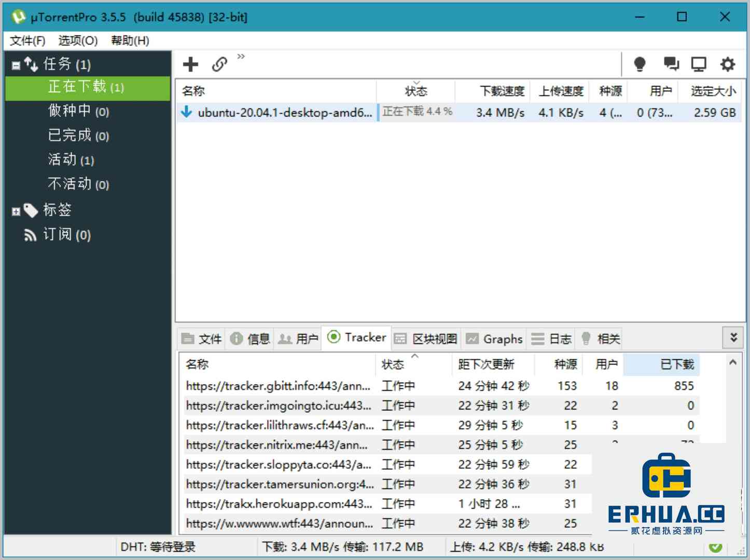Open the 选项 menu
Screen dimensions: 750x560
77,40
